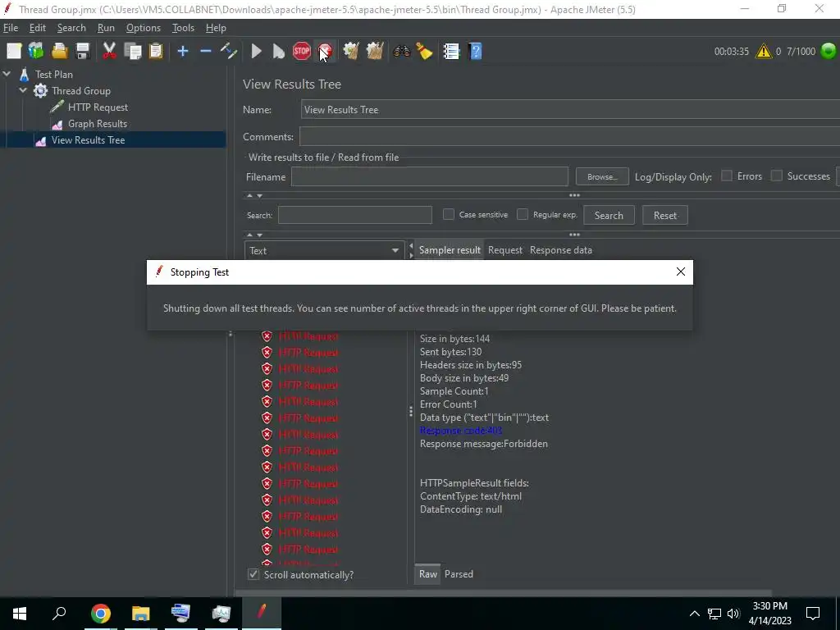The image size is (840, 630).
Task: Switch to the Response data tab
Action: pos(560,250)
